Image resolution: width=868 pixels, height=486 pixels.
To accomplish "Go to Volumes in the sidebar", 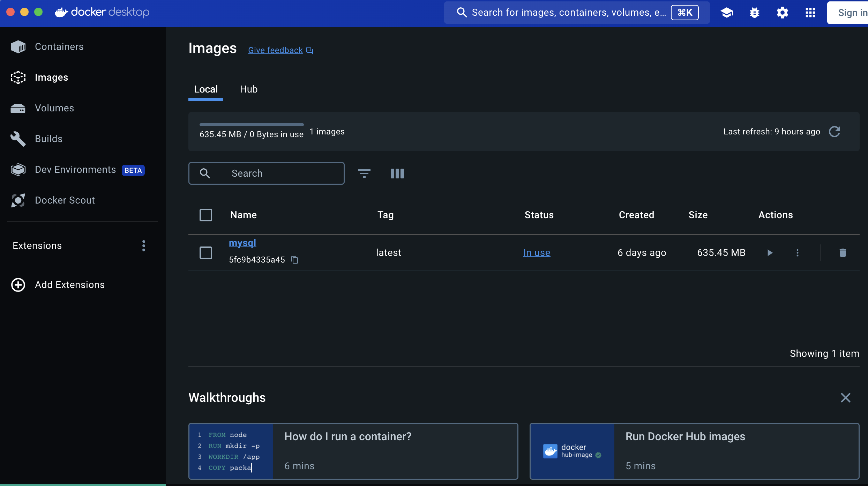I will pos(54,108).
